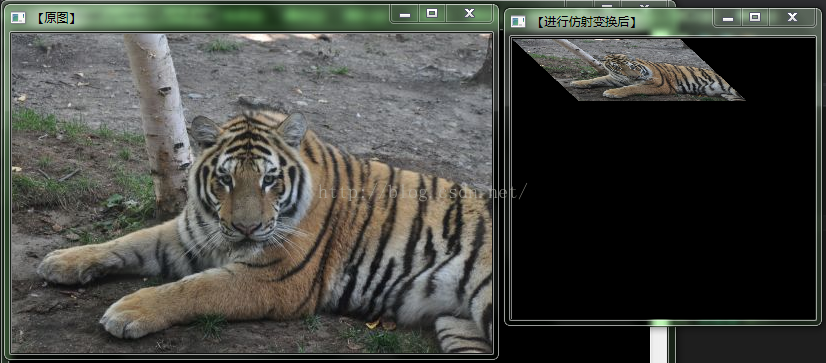Minimize the 【原图】 window
Screen dimensions: 826x363
(x=405, y=14)
